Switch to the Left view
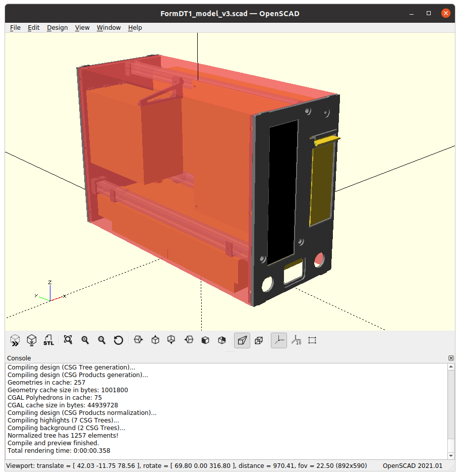 (189, 340)
